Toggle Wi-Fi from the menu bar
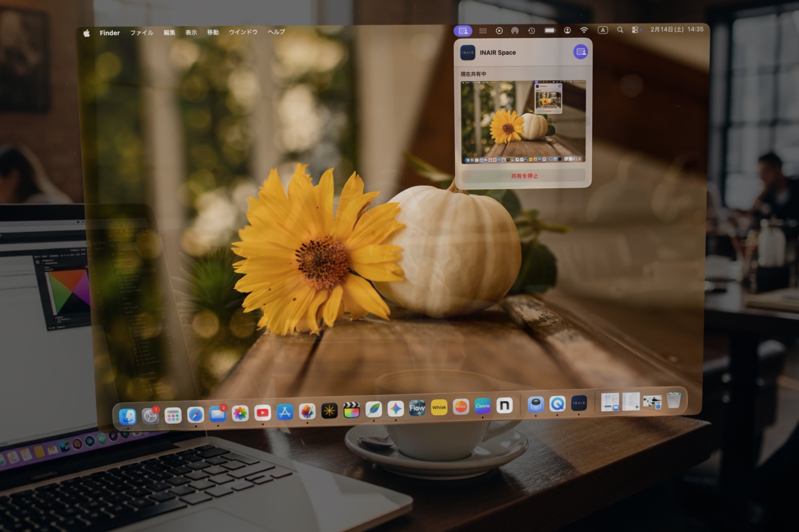The height and width of the screenshot is (532, 799). (584, 30)
